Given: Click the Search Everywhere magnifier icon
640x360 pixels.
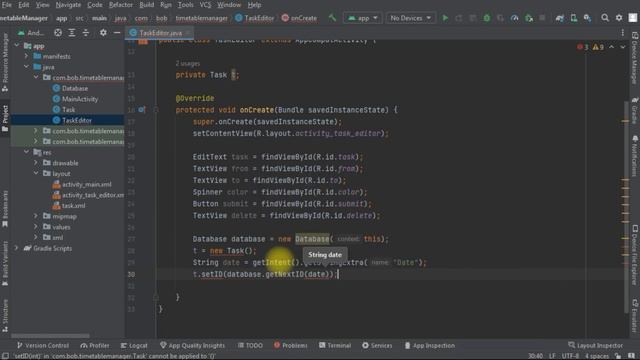Looking at the screenshot, I should click(605, 18).
